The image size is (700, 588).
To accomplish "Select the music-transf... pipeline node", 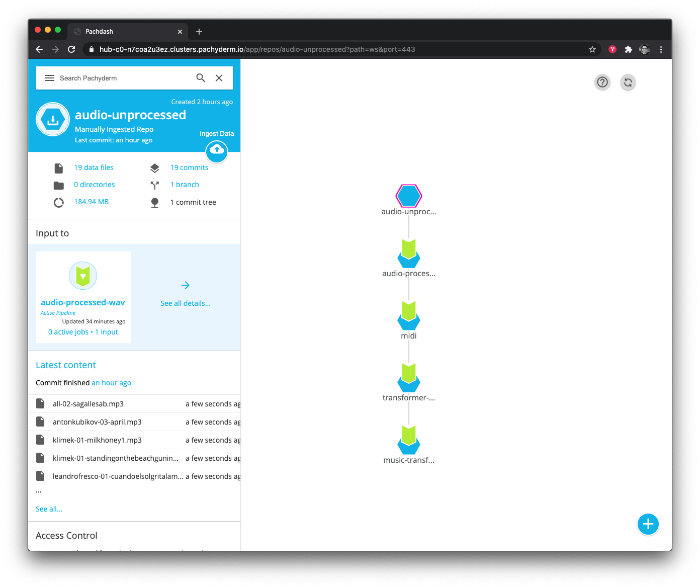I will click(x=409, y=440).
